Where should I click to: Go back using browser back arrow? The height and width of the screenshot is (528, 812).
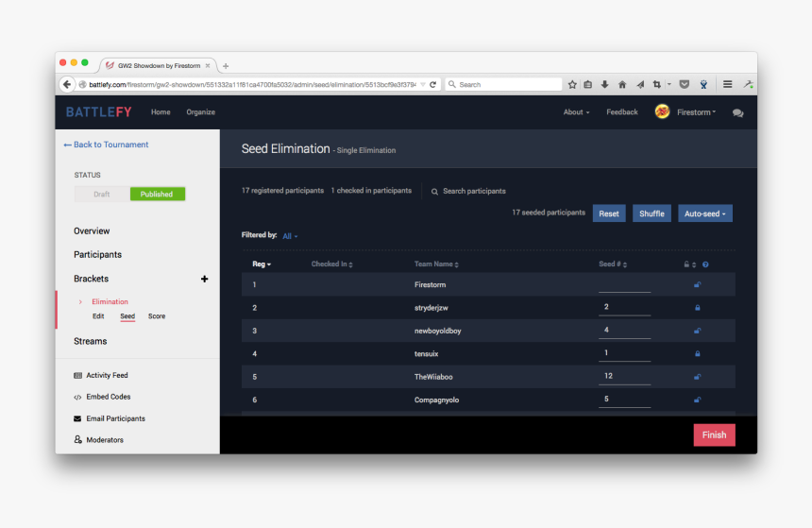point(67,84)
